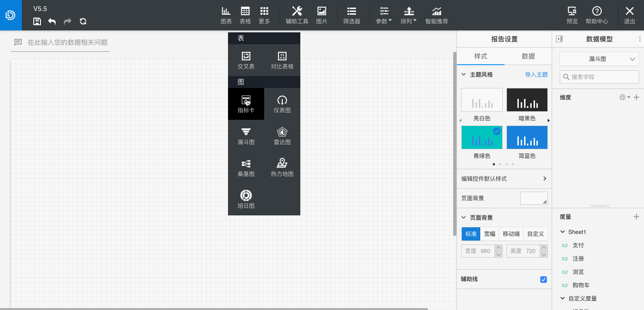Click the 导入主题 import theme link
The height and width of the screenshot is (310, 644).
536,75
